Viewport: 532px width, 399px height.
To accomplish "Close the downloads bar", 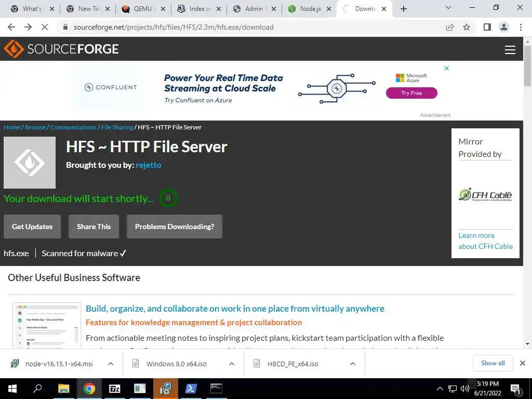I will coord(523,363).
